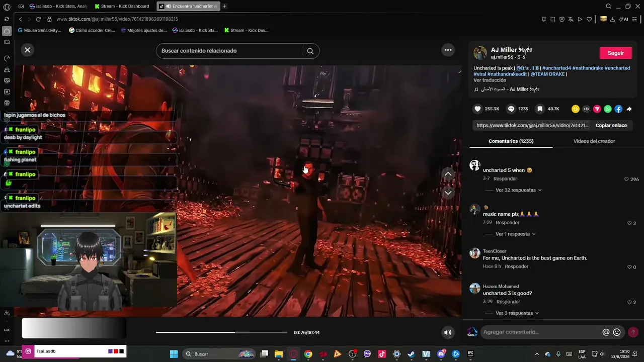Click the Copiar enlace button
Viewport: 644px width, 362px height.
click(611, 125)
